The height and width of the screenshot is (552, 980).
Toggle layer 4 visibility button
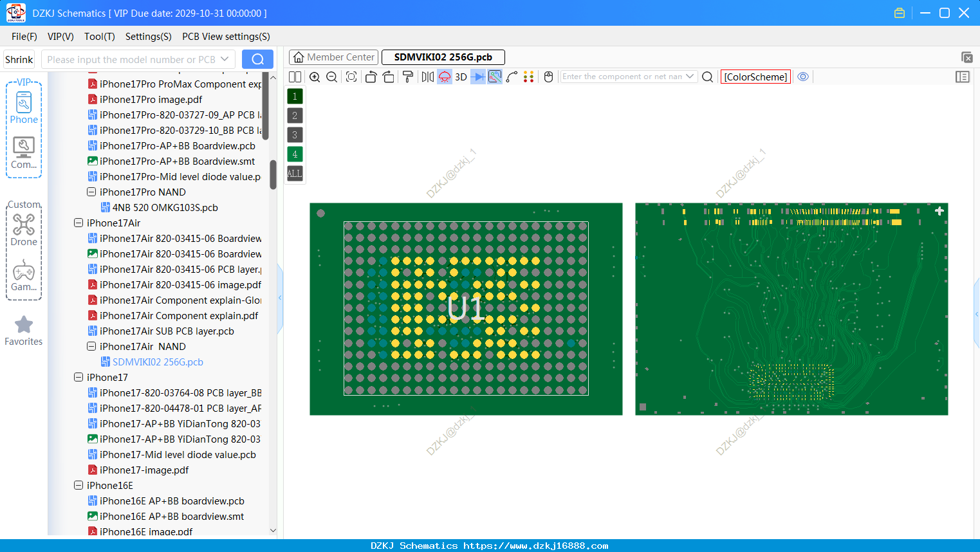pyautogui.click(x=295, y=154)
